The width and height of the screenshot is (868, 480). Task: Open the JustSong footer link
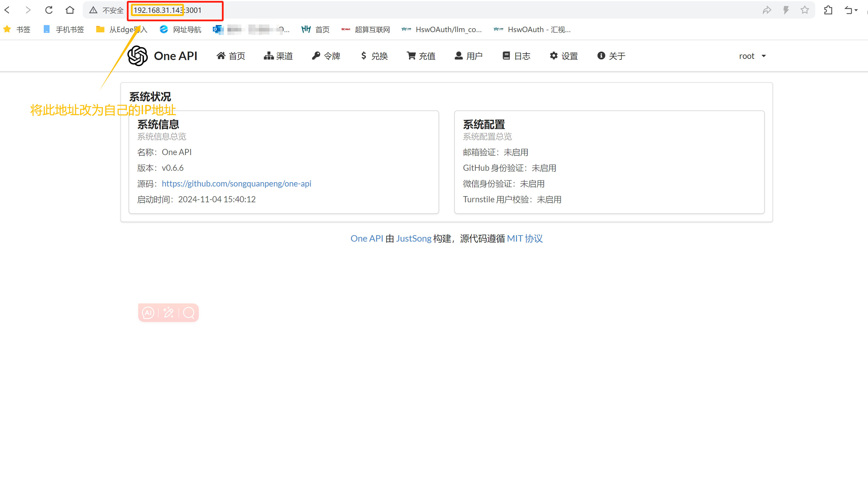pos(413,238)
